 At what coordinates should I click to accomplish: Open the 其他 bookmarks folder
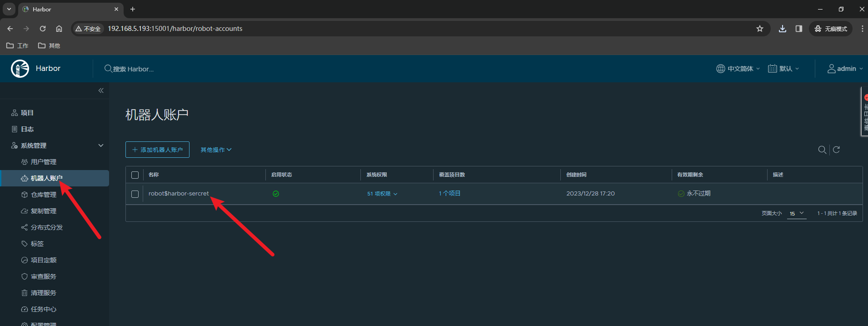pyautogui.click(x=49, y=45)
